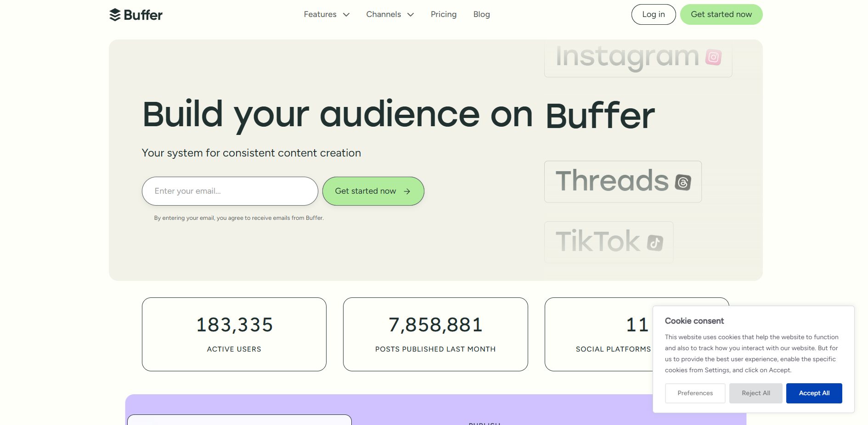Click the 7,858,881 figure
Viewport: 868px width, 425px height.
tap(435, 325)
